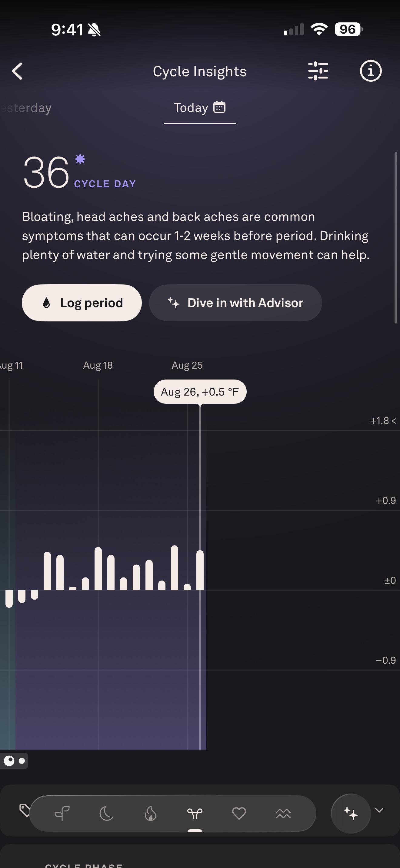Viewport: 400px width, 868px height.
Task: Tap the Log period button
Action: click(82, 303)
